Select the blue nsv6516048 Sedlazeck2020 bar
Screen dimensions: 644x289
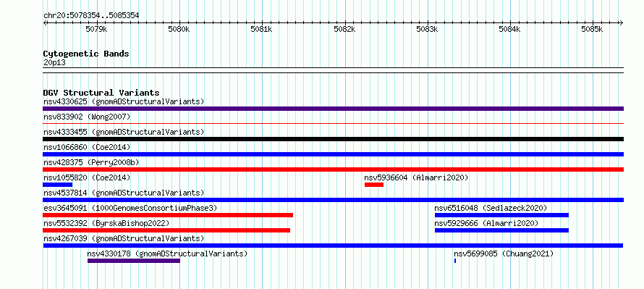click(x=502, y=215)
